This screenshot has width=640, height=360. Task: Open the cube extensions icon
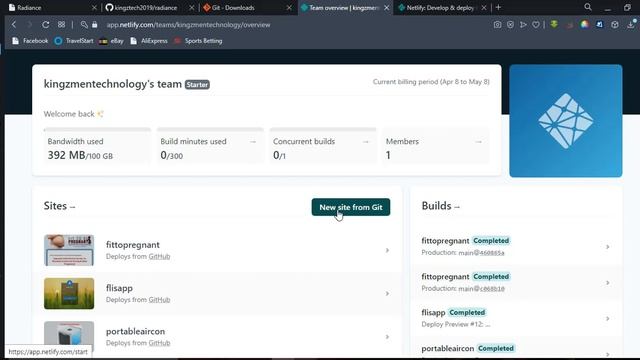pyautogui.click(x=615, y=24)
